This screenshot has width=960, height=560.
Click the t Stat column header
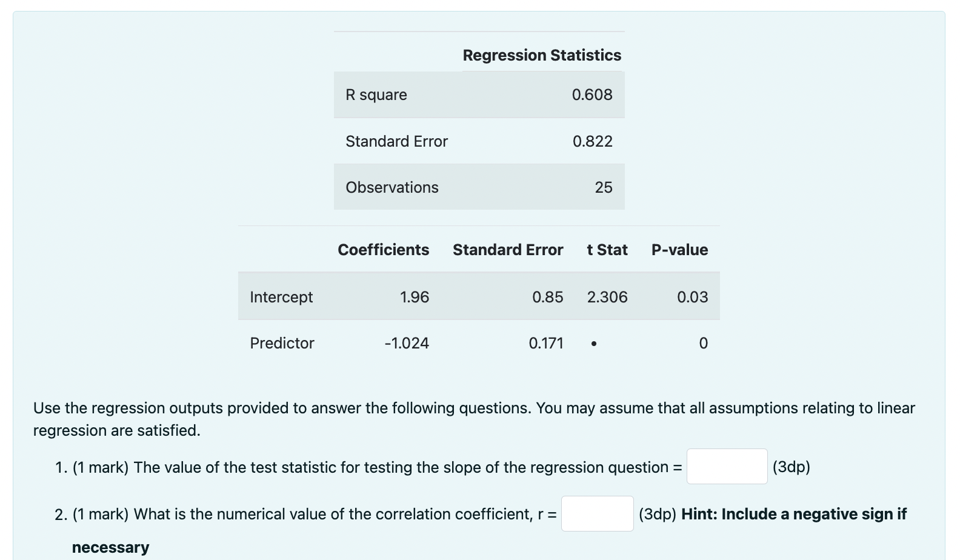(x=607, y=250)
